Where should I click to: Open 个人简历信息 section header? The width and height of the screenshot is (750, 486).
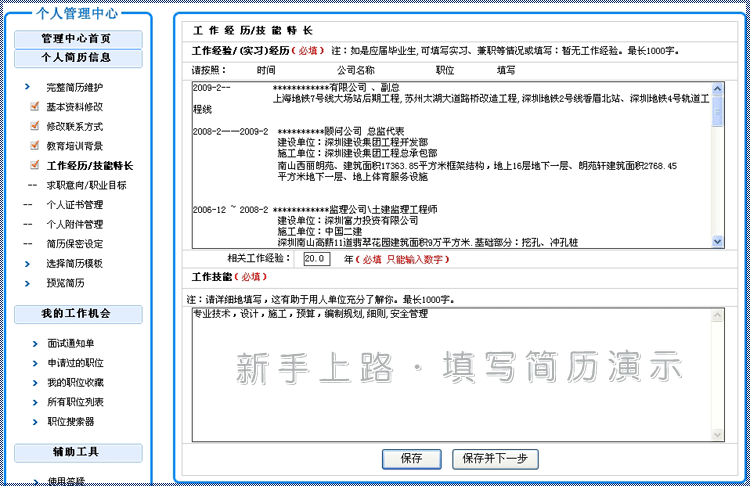(78, 58)
